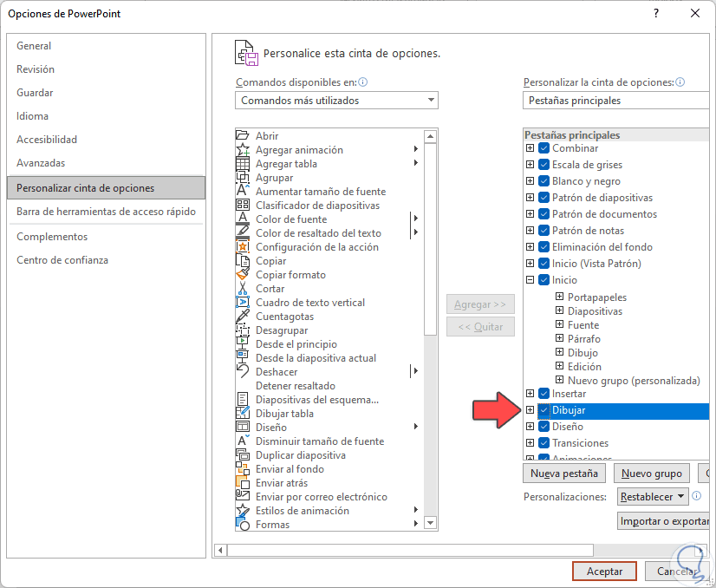Select the Estilos de animación icon
This screenshot has height=588, width=716.
coord(243,510)
